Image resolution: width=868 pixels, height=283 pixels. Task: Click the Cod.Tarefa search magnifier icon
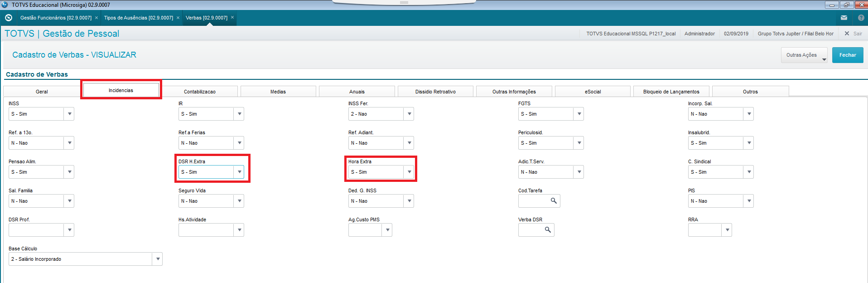[554, 201]
